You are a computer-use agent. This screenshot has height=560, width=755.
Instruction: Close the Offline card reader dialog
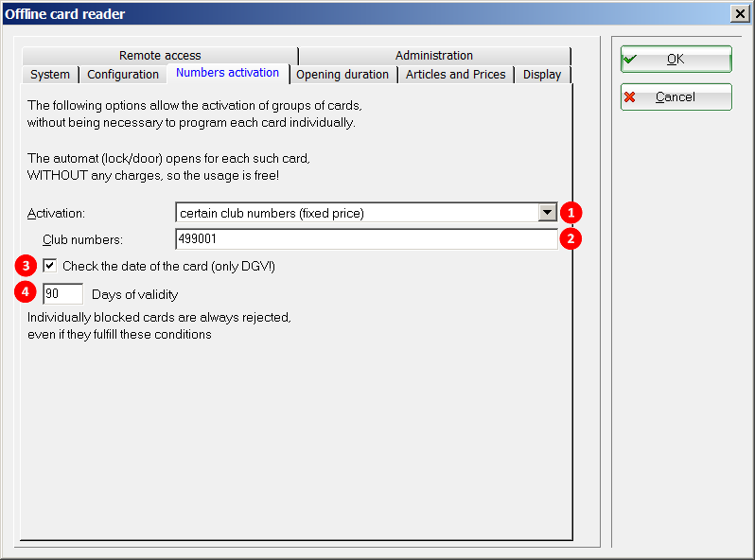pyautogui.click(x=740, y=14)
